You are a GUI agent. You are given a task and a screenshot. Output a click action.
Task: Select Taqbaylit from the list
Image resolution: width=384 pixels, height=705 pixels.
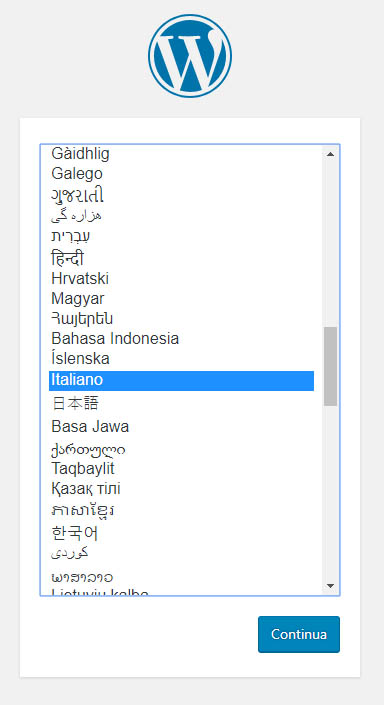[181, 469]
